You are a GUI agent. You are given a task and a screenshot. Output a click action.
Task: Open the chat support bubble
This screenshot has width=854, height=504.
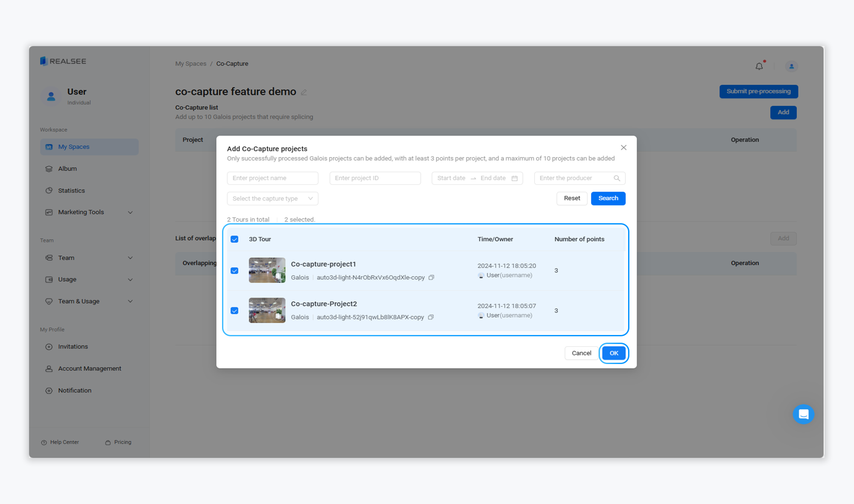pyautogui.click(x=803, y=414)
